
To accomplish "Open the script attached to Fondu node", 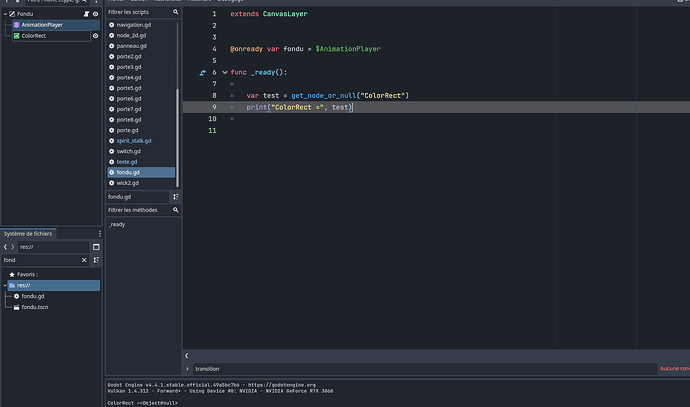I will click(x=85, y=14).
